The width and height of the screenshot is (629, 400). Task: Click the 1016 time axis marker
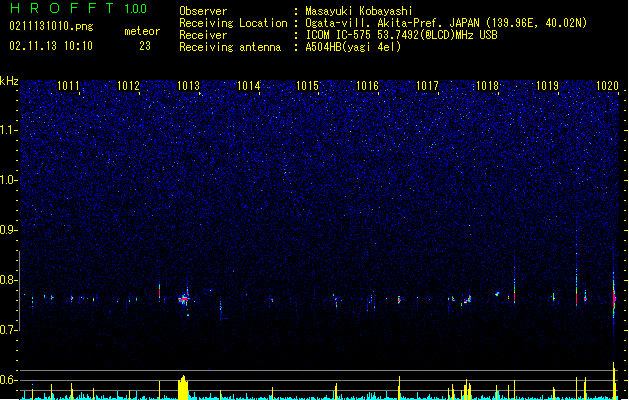[367, 86]
